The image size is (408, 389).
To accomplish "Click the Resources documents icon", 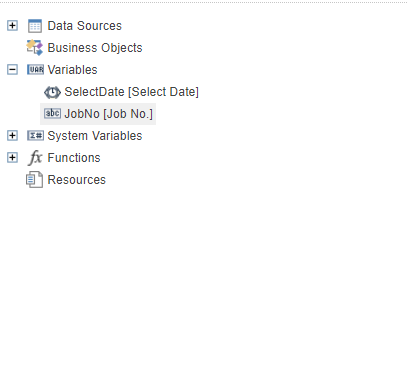I will tap(35, 180).
